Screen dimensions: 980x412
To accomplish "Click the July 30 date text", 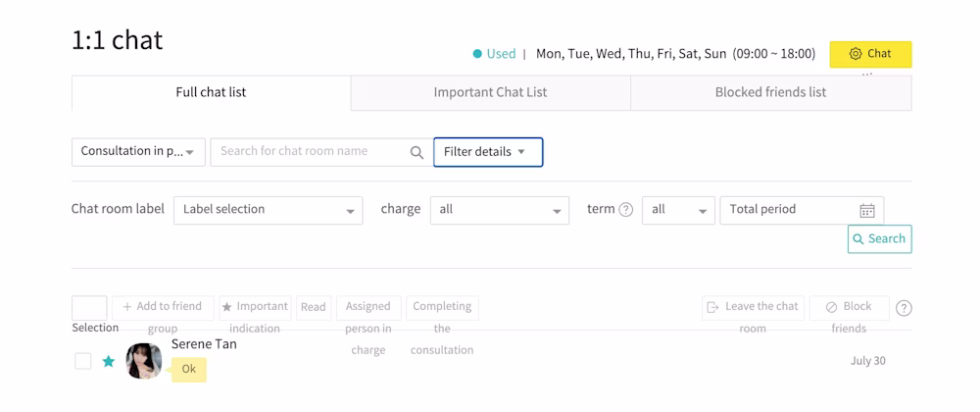I will tap(868, 361).
